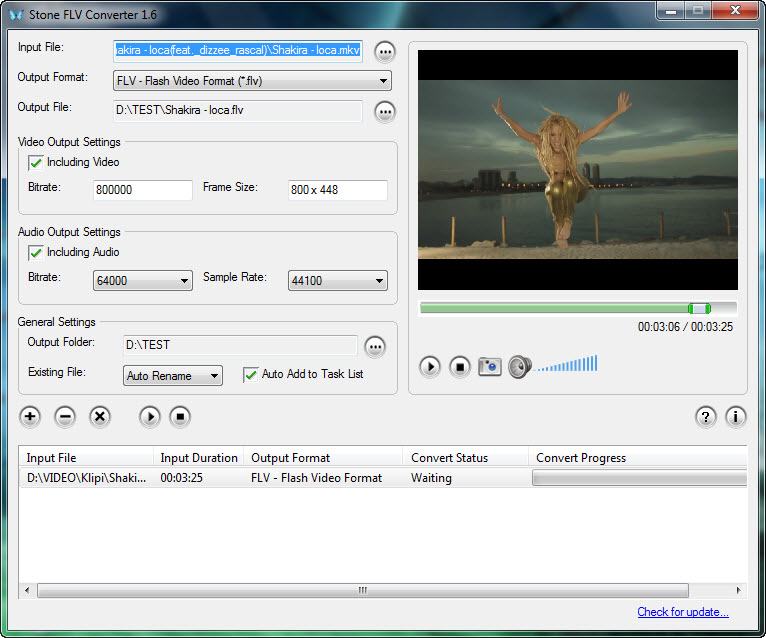Stop conversion with task list stop icon
Screen dimensions: 766x638
[x=180, y=417]
